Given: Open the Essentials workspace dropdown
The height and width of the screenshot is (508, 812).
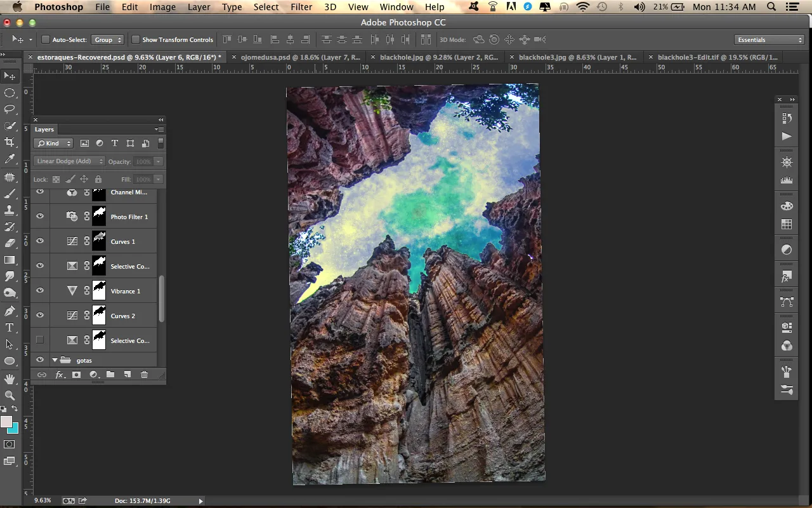Looking at the screenshot, I should click(769, 39).
